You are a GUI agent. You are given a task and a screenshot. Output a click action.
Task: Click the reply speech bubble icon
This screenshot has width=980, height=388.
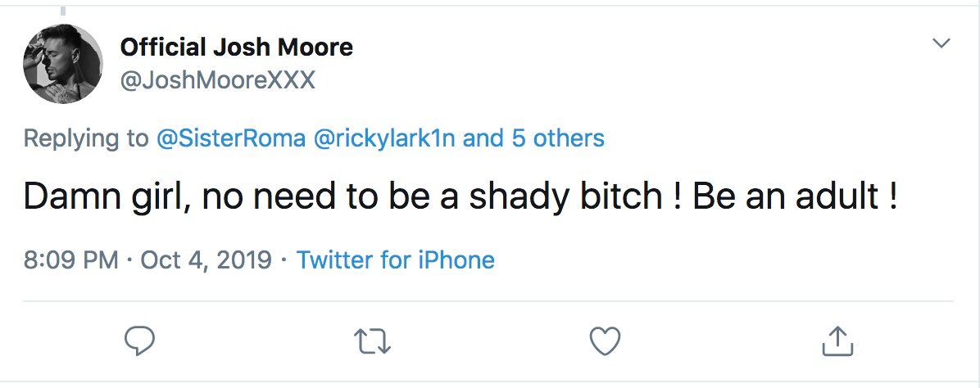tap(139, 341)
